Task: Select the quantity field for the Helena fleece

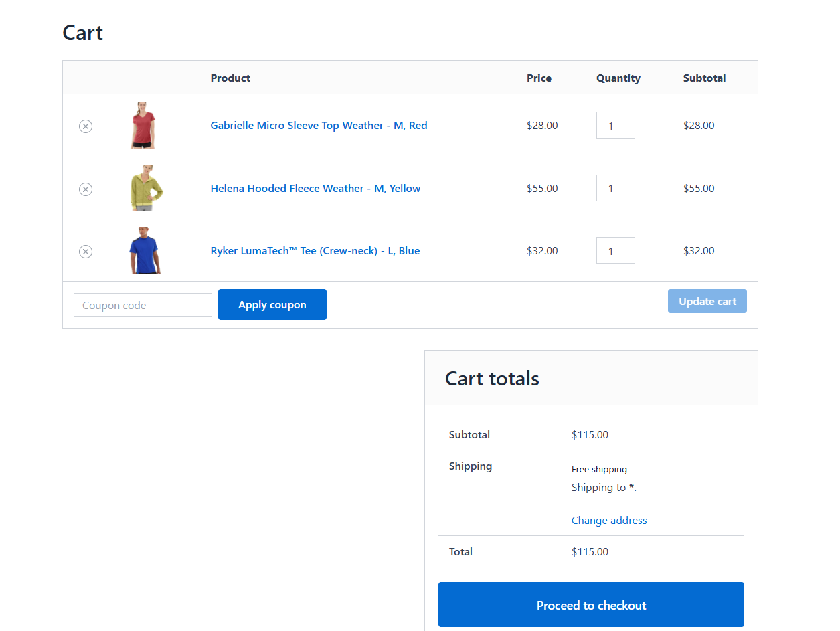Action: click(615, 188)
